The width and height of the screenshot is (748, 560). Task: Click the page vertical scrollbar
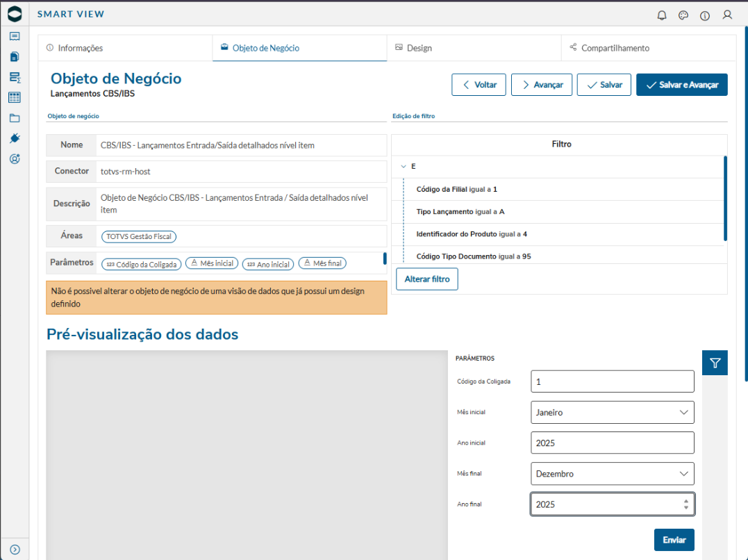pos(746,204)
